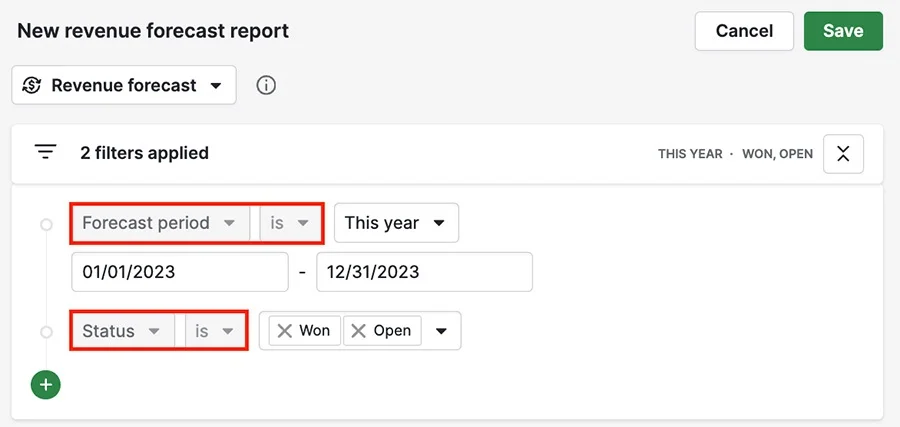
Task: Open the This year period dropdown
Action: [396, 223]
